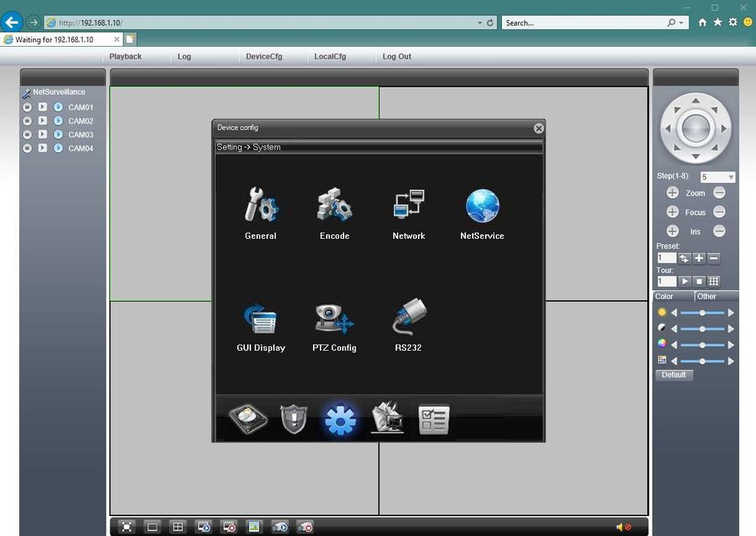This screenshot has width=756, height=536.
Task: Click the brightness slider handle
Action: tap(702, 313)
